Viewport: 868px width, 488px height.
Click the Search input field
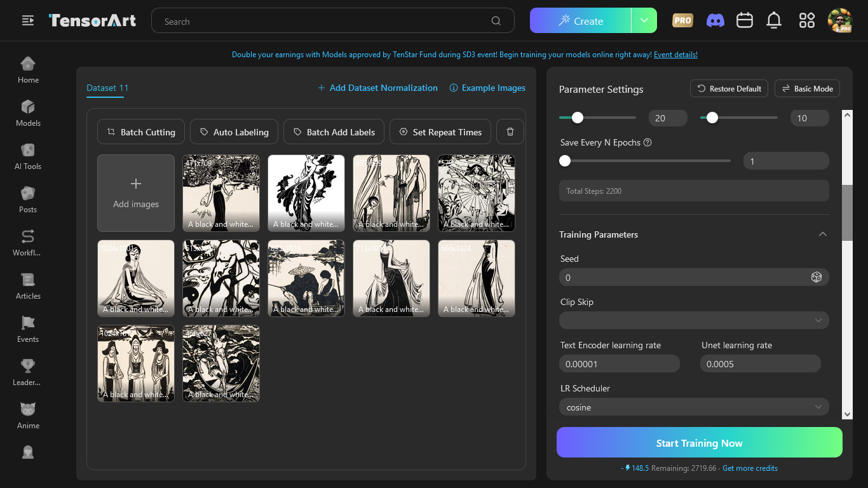[x=333, y=21]
